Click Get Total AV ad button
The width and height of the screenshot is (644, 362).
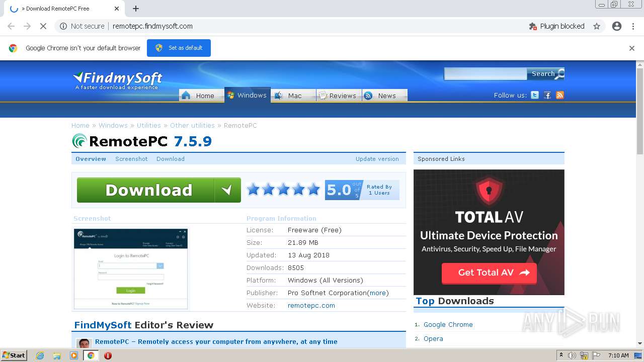coord(489,273)
